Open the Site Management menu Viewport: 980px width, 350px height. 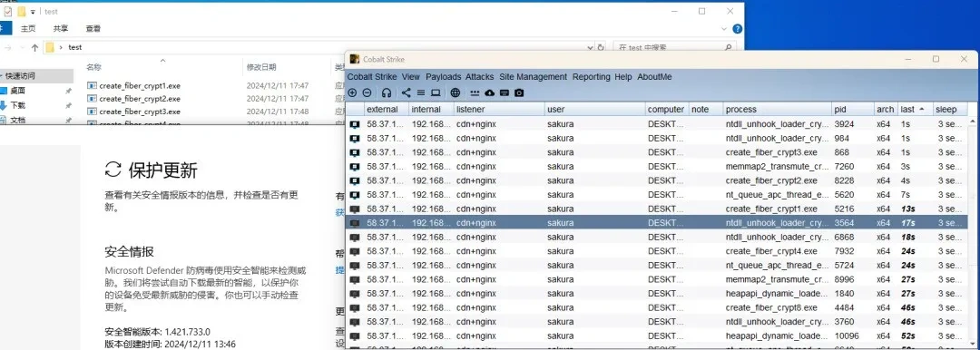[534, 77]
